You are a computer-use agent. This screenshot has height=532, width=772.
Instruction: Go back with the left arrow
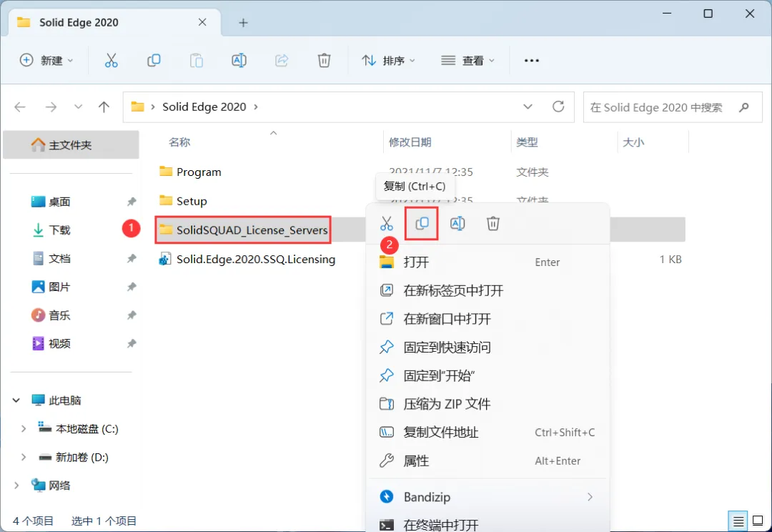pyautogui.click(x=20, y=107)
